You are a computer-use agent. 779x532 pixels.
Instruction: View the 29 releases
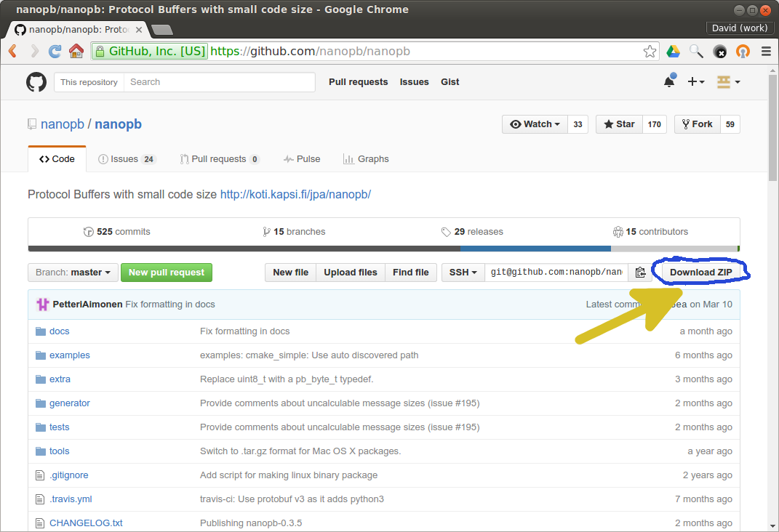[472, 232]
